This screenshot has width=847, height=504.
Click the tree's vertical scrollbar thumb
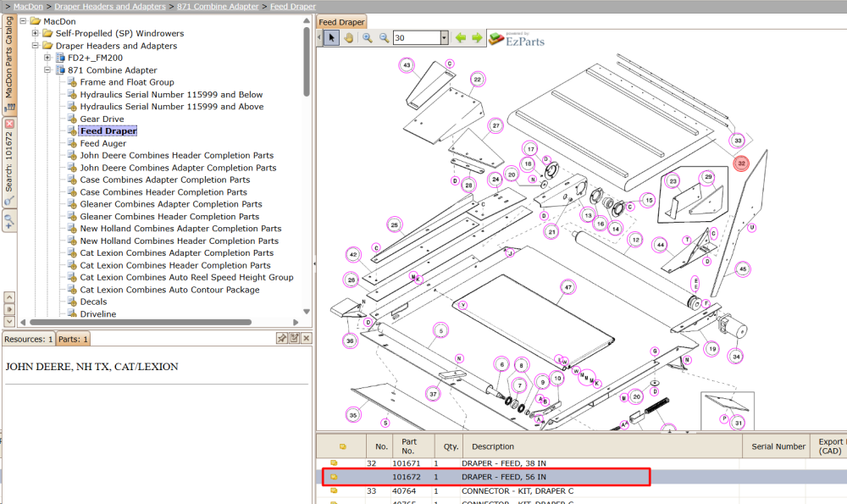point(307,61)
